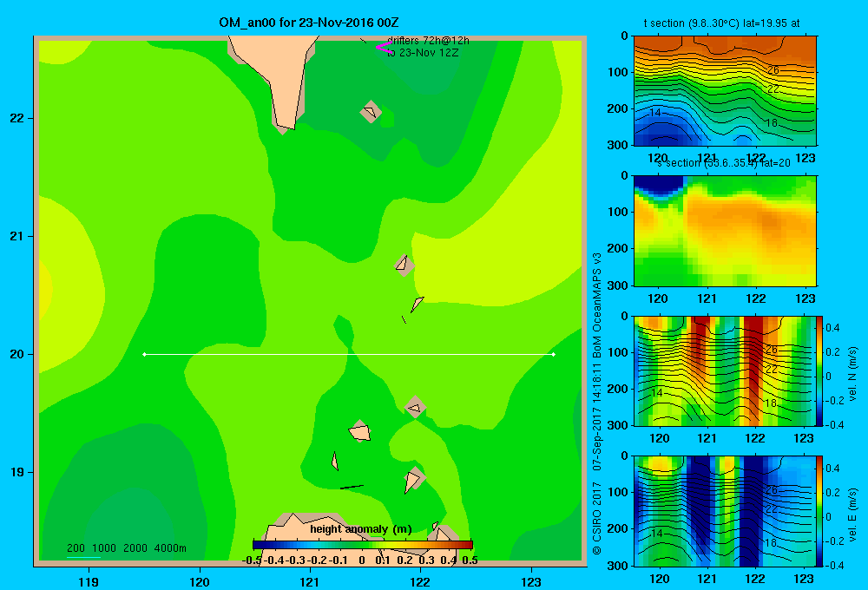Click longitude label 119 on main map
The width and height of the screenshot is (868, 590).
pyautogui.click(x=89, y=581)
